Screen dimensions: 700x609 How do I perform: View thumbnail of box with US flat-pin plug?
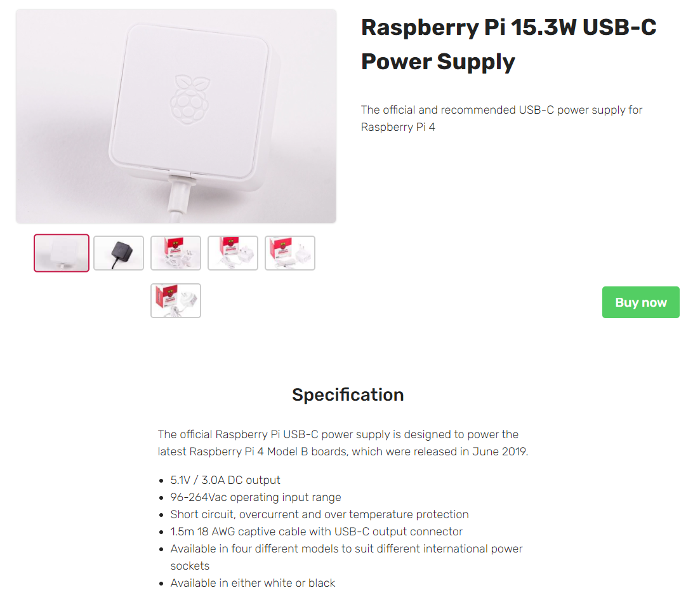click(176, 253)
